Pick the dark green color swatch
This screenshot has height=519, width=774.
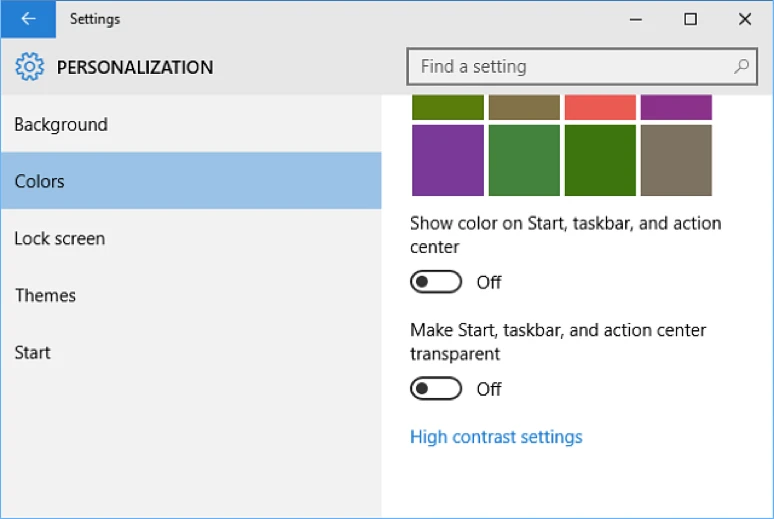(600, 160)
